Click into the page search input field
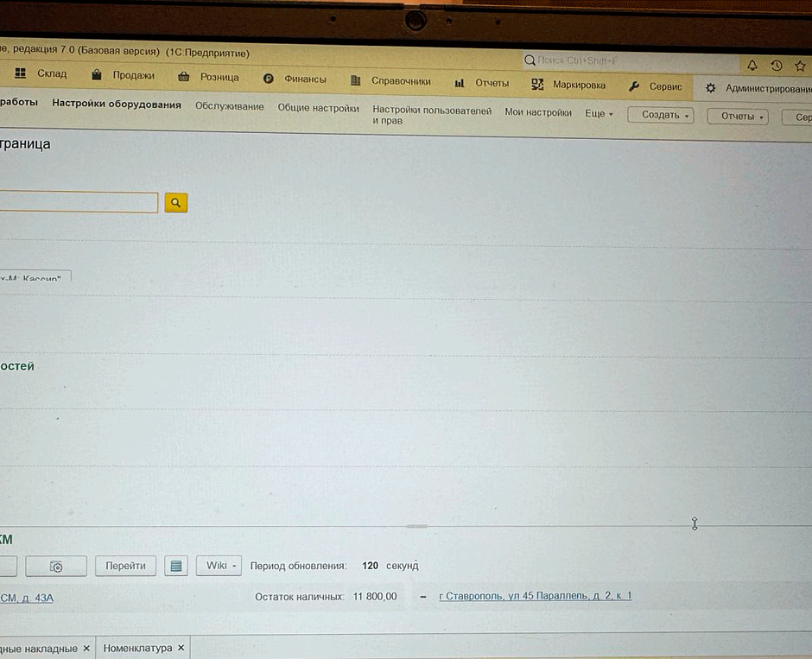This screenshot has height=659, width=812. point(79,201)
